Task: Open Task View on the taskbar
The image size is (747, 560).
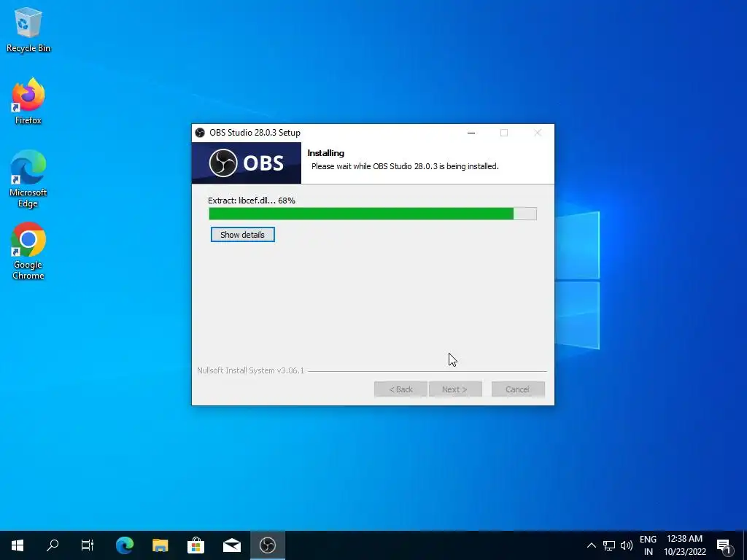Action: (x=88, y=545)
